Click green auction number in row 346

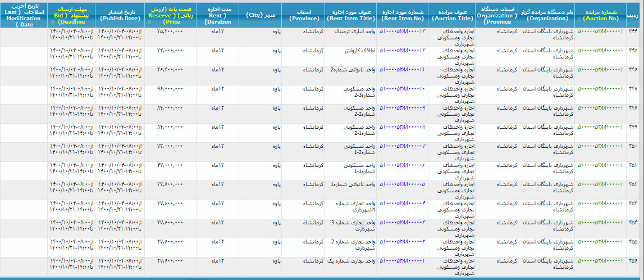pyautogui.click(x=600, y=70)
